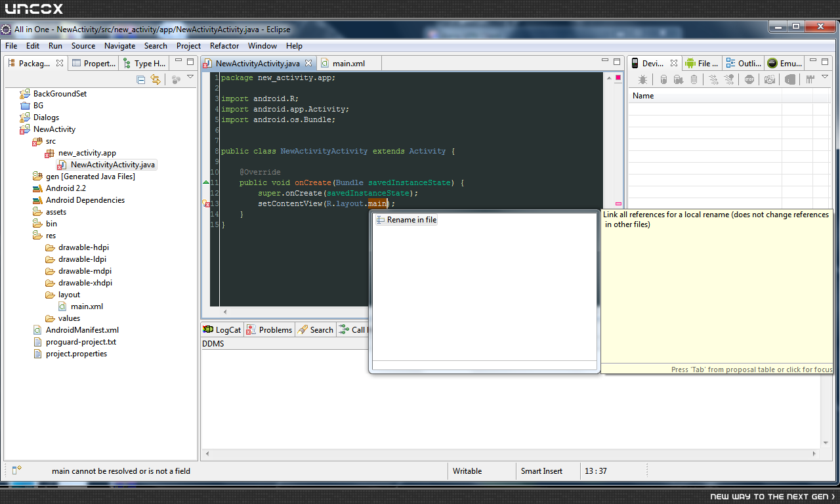Viewport: 840px width, 504px height.
Task: Open the Project menu
Action: click(x=188, y=46)
